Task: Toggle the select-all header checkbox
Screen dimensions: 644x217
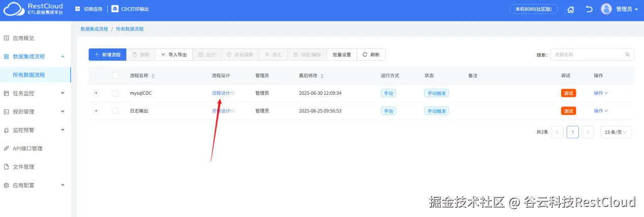Action: 115,75
